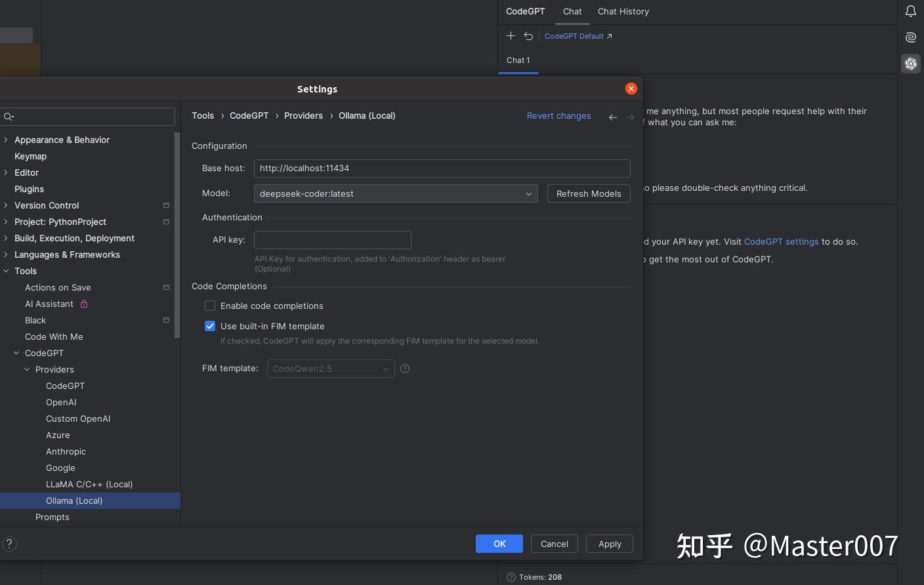This screenshot has width=924, height=585.
Task: Click the OK button
Action: 499,544
